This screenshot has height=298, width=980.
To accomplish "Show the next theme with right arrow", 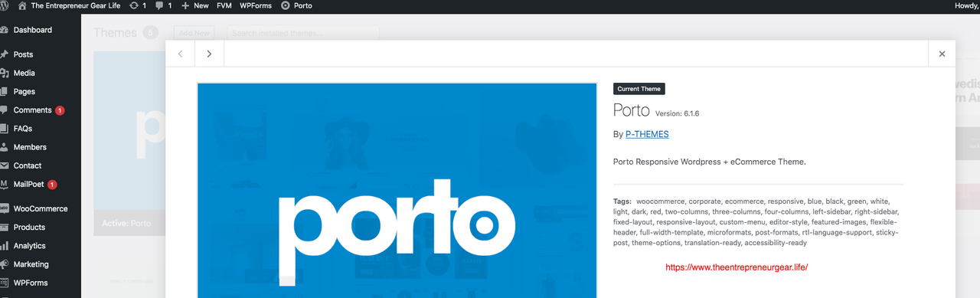I will click(x=209, y=54).
